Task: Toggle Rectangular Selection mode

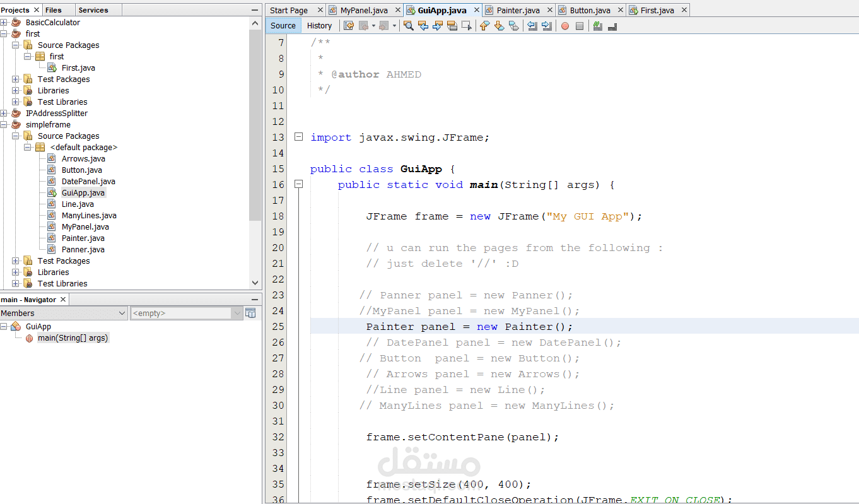Action: (467, 26)
